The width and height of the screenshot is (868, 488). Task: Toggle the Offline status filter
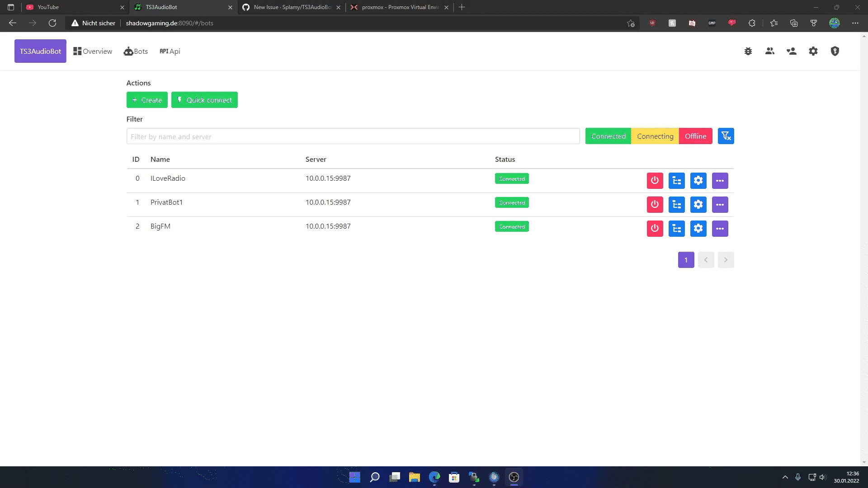[x=695, y=136]
